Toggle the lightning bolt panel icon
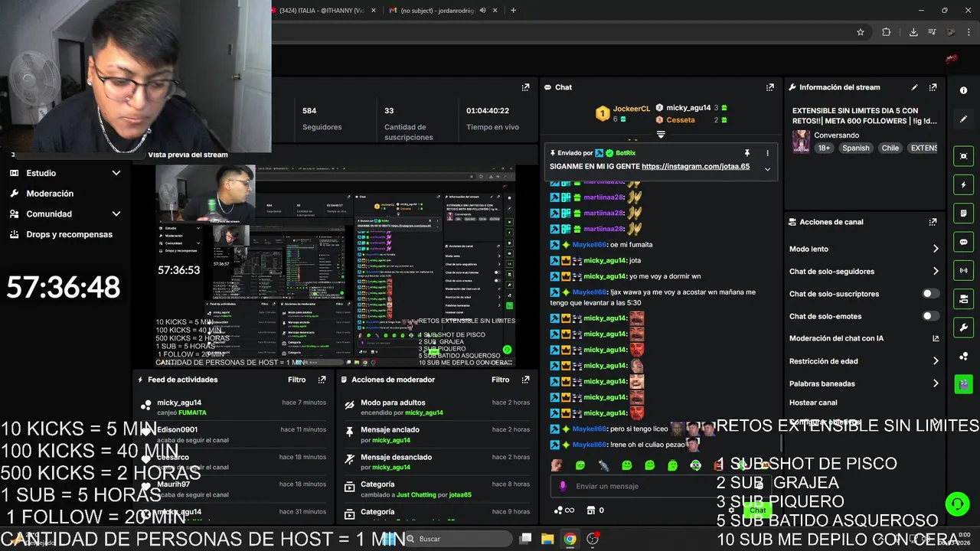Image resolution: width=980 pixels, height=551 pixels. [x=963, y=185]
